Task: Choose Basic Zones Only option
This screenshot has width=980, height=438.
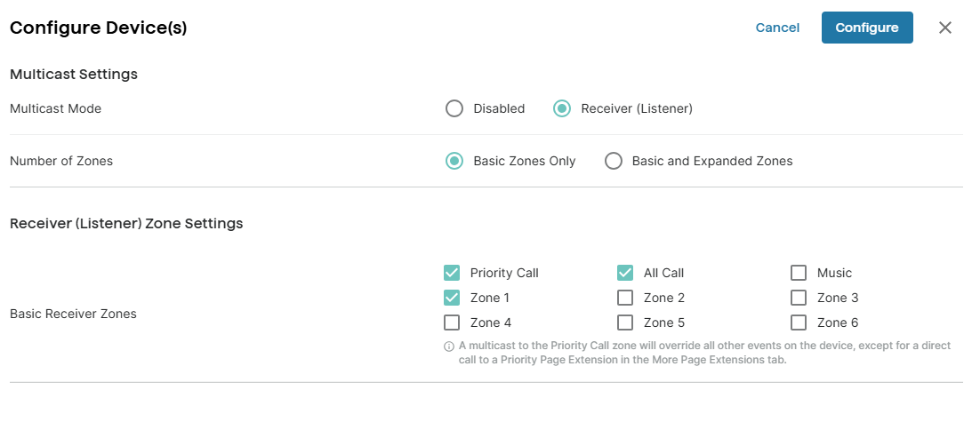Action: tap(454, 161)
